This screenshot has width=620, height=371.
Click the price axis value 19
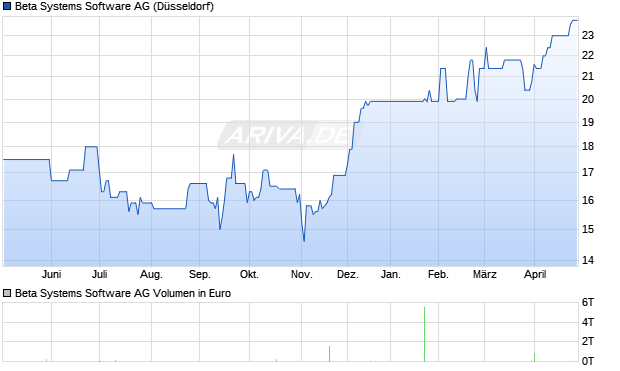click(588, 123)
